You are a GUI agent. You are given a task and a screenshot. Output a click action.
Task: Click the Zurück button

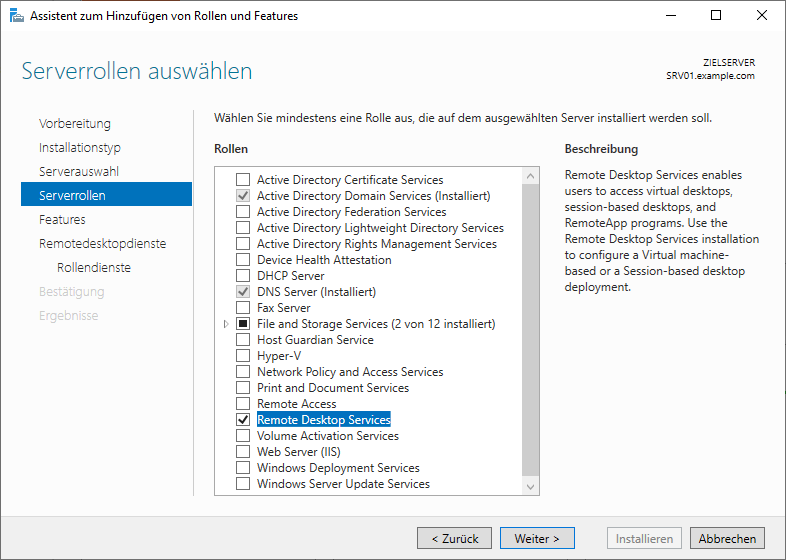click(x=454, y=538)
